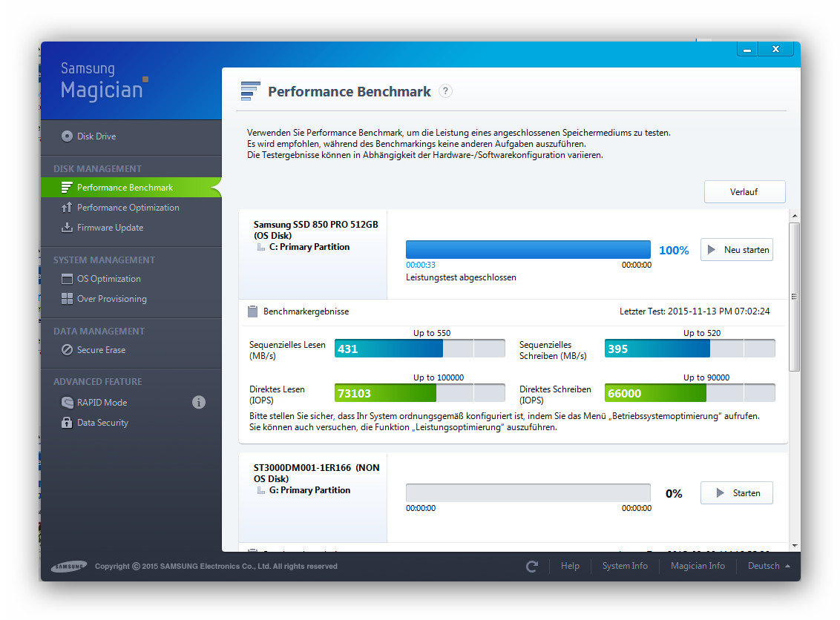This screenshot has height=620, width=840.
Task: Close the Magician window
Action: coord(775,49)
